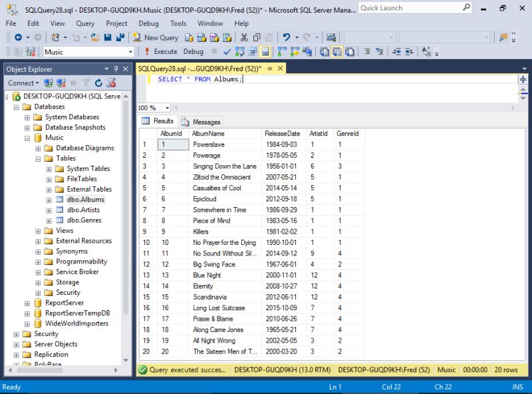
Task: Display the Estimated Execution Plan
Action: coord(239,52)
